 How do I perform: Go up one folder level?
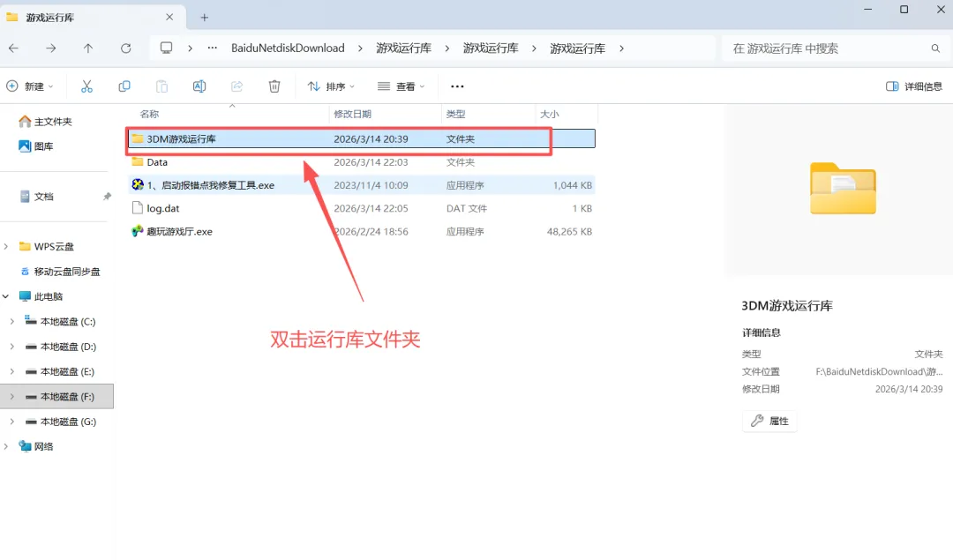click(x=88, y=48)
